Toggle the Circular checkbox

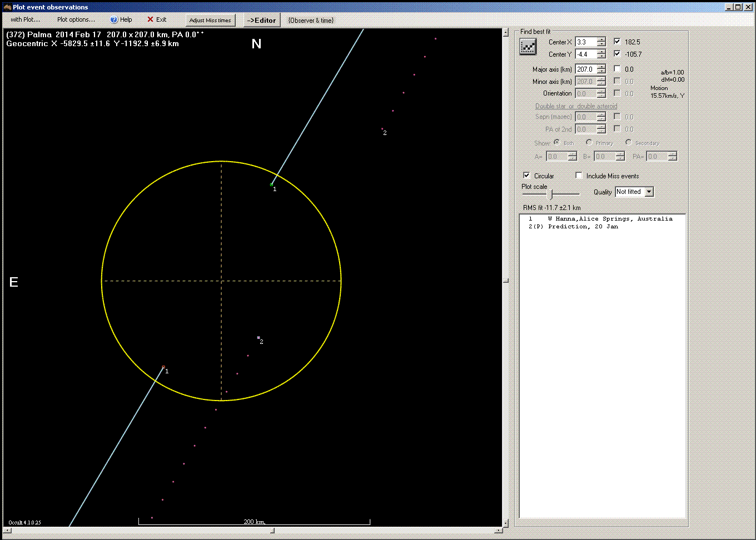[526, 176]
